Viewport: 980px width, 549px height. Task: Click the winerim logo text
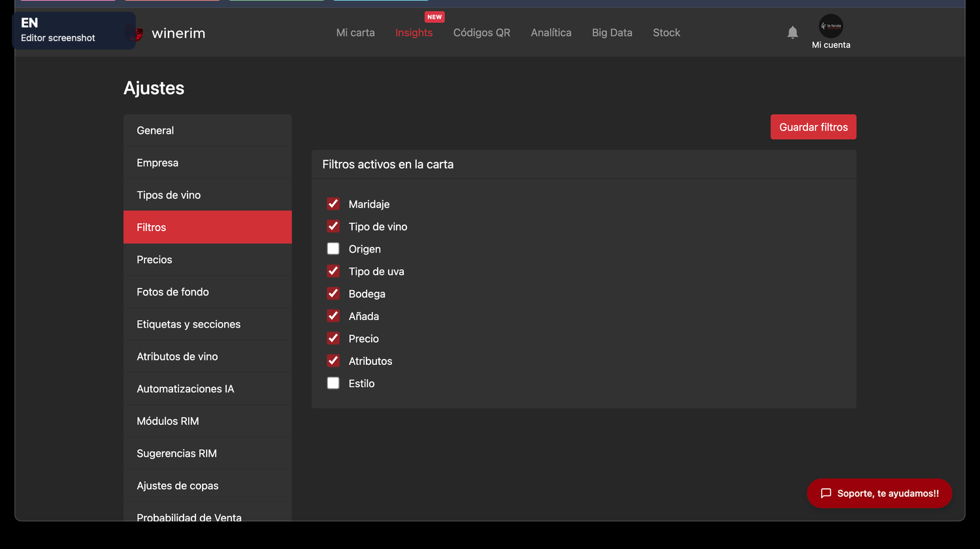pyautogui.click(x=178, y=33)
